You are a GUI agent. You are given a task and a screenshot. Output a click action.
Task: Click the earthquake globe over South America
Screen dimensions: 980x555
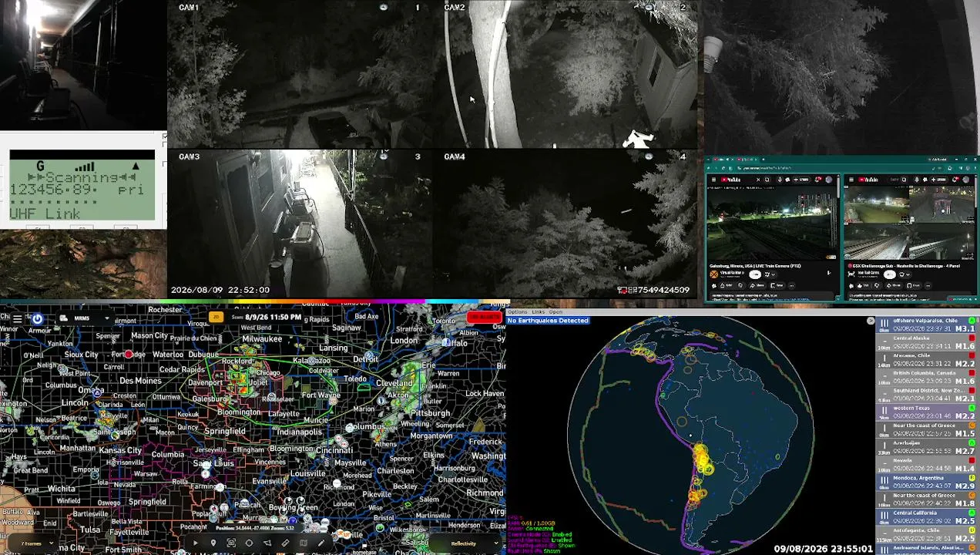pos(691,436)
